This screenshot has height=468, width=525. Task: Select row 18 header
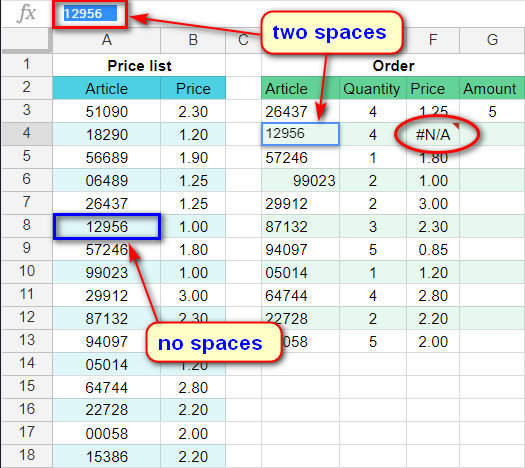(26, 456)
